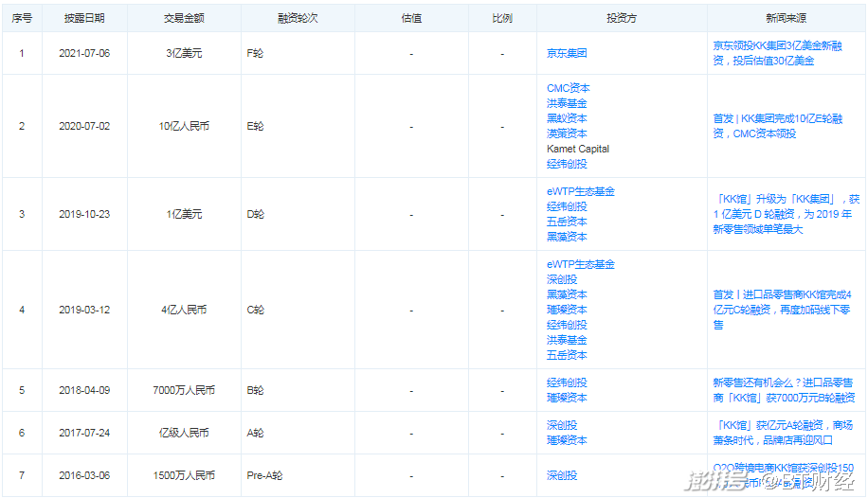Select the date 2017-07-24
This screenshot has width=868, height=498.
(x=84, y=433)
